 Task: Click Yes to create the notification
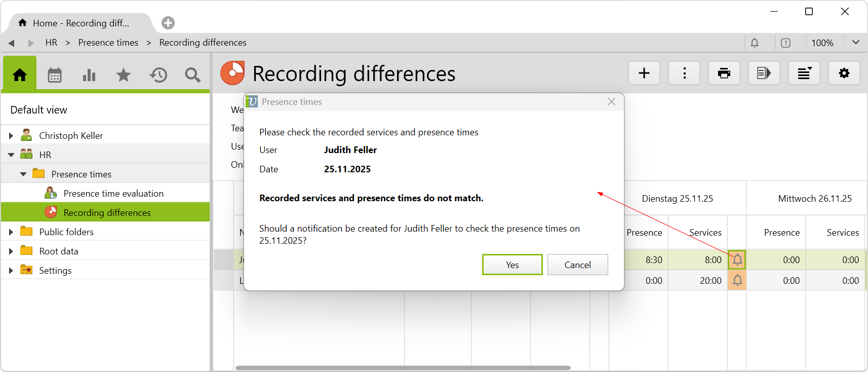[x=512, y=265]
